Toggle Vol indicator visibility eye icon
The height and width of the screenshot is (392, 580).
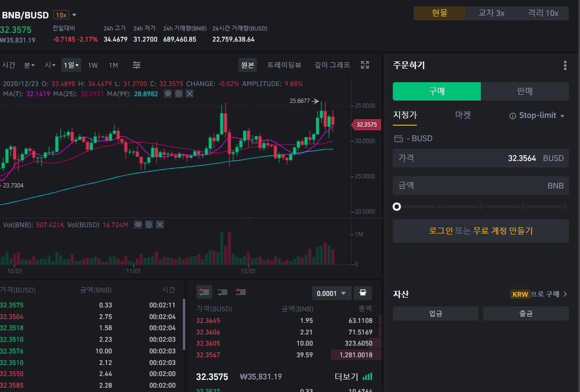[x=138, y=225]
